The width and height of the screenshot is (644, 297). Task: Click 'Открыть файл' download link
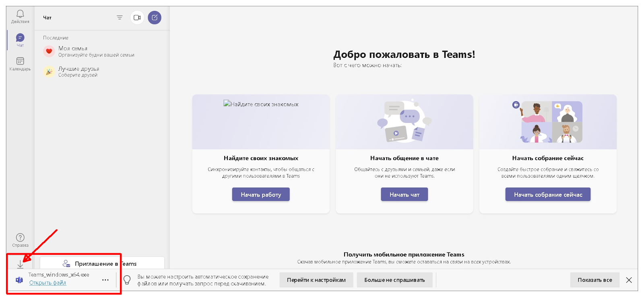47,283
